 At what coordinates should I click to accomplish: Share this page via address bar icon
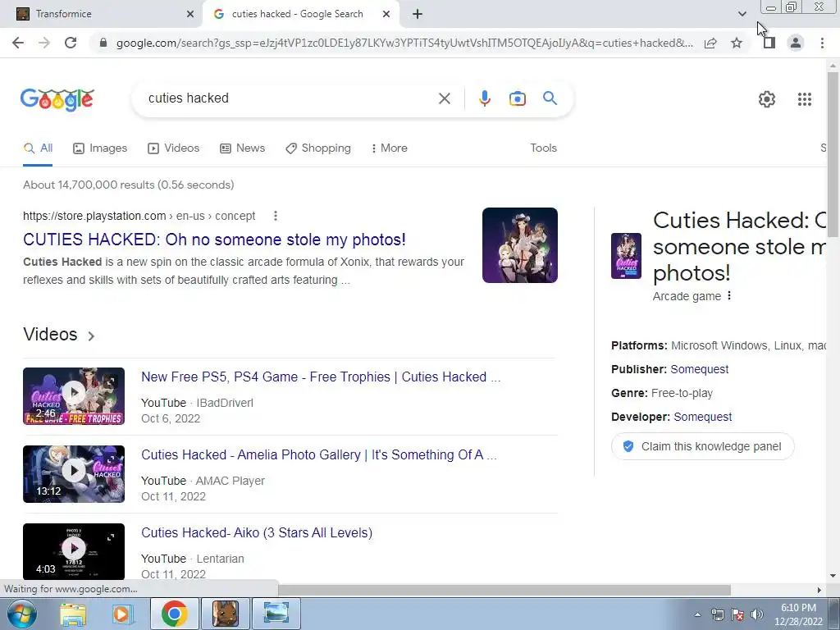coord(710,43)
